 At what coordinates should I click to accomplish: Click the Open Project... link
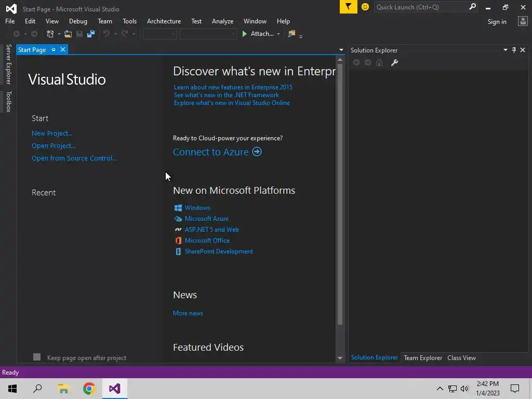(x=54, y=146)
